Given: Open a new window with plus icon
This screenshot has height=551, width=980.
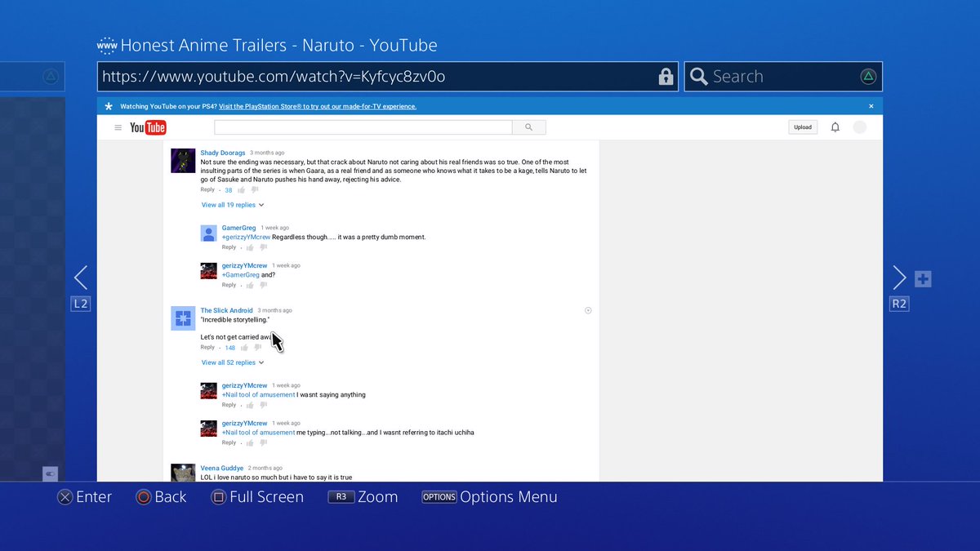Looking at the screenshot, I should [x=923, y=279].
